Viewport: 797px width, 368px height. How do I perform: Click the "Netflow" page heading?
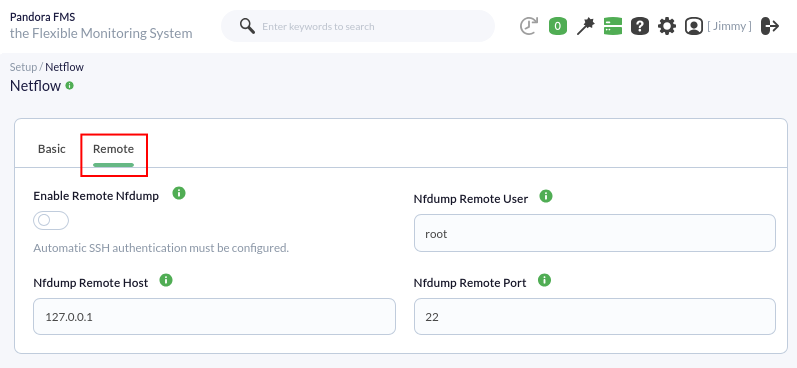coord(36,85)
